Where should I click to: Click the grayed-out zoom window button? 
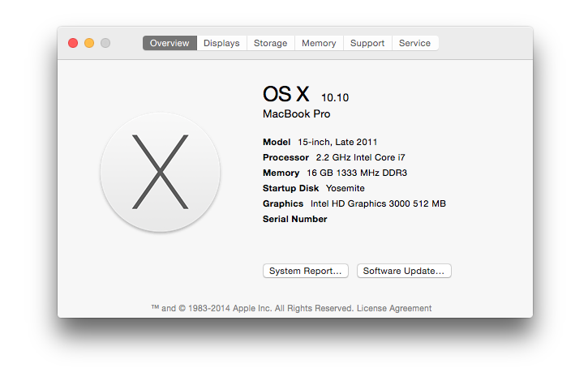point(105,43)
